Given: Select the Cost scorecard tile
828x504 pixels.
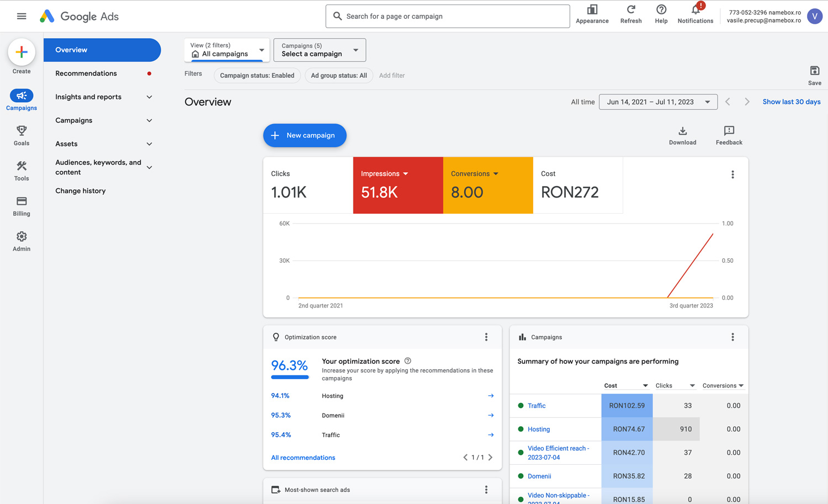Looking at the screenshot, I should [578, 185].
